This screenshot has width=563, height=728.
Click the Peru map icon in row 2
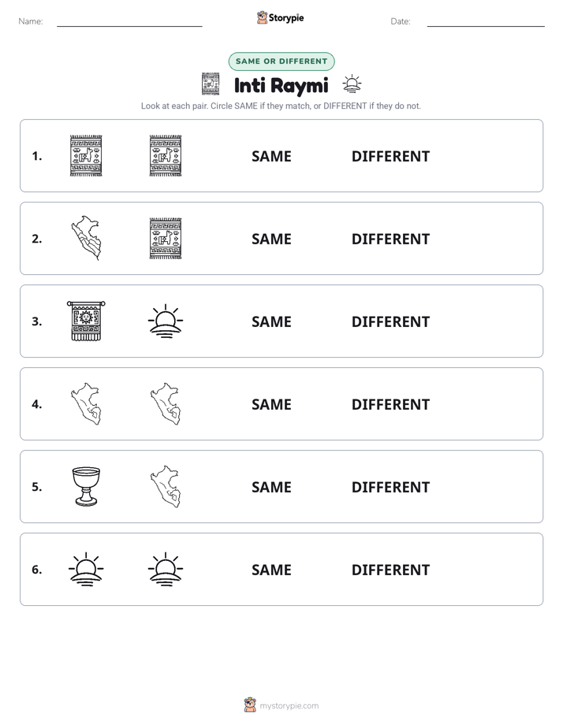pos(86,238)
